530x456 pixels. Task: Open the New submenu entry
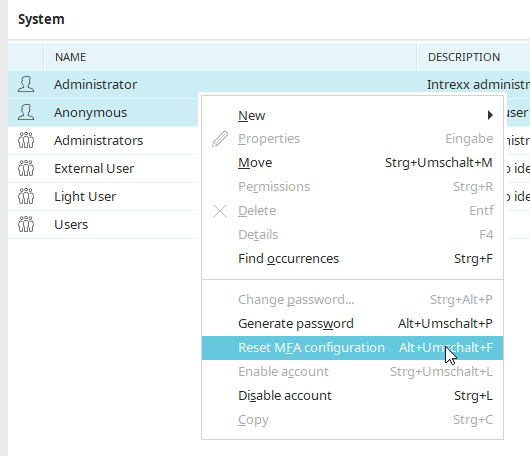tap(352, 115)
